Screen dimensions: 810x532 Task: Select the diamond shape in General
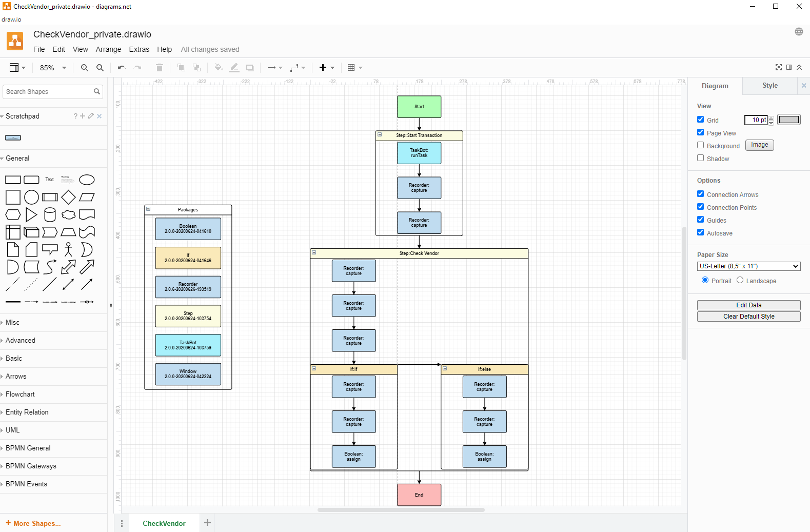[68, 197]
